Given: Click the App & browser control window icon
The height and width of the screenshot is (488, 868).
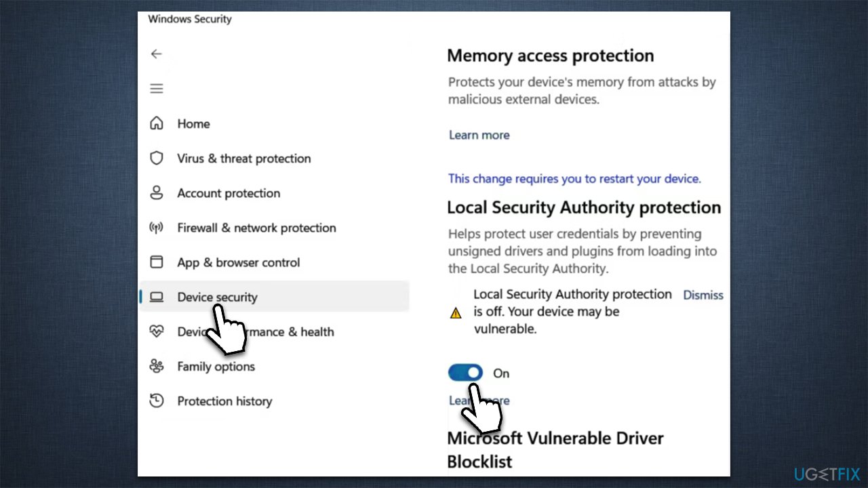Looking at the screenshot, I should tap(157, 262).
